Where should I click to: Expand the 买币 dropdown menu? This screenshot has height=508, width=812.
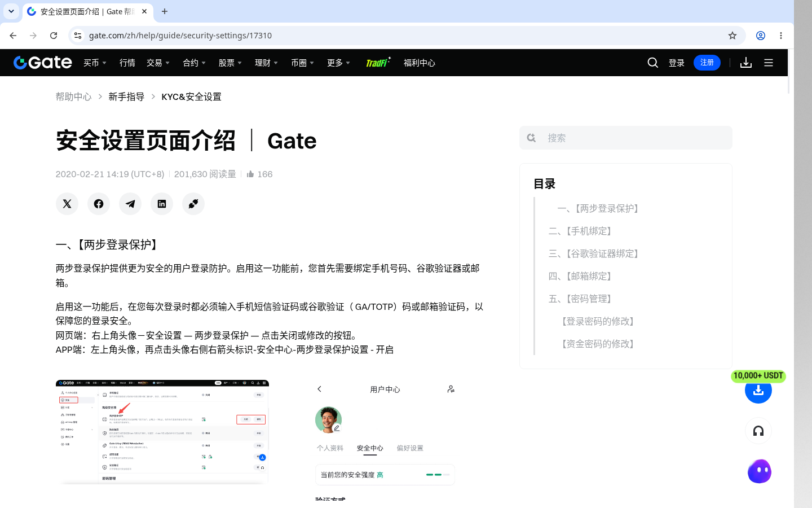[95, 63]
